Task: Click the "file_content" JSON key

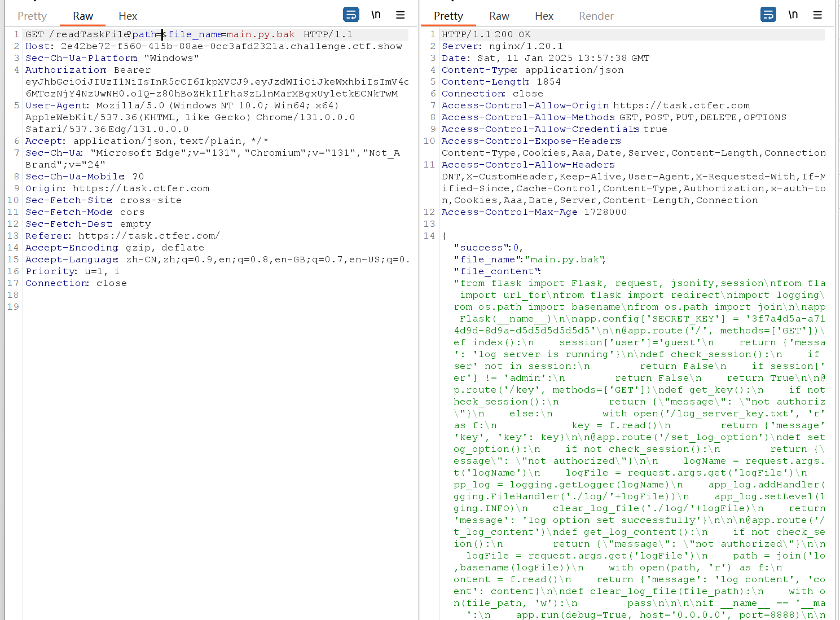Action: [x=498, y=271]
